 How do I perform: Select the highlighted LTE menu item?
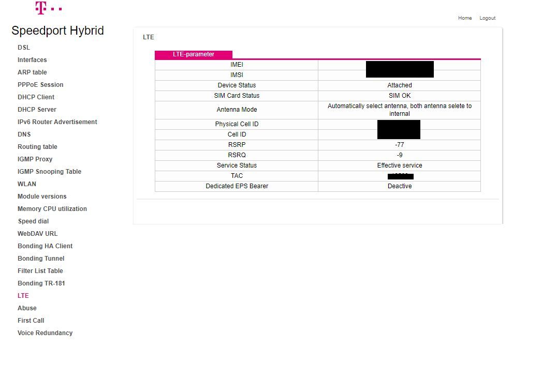point(23,296)
